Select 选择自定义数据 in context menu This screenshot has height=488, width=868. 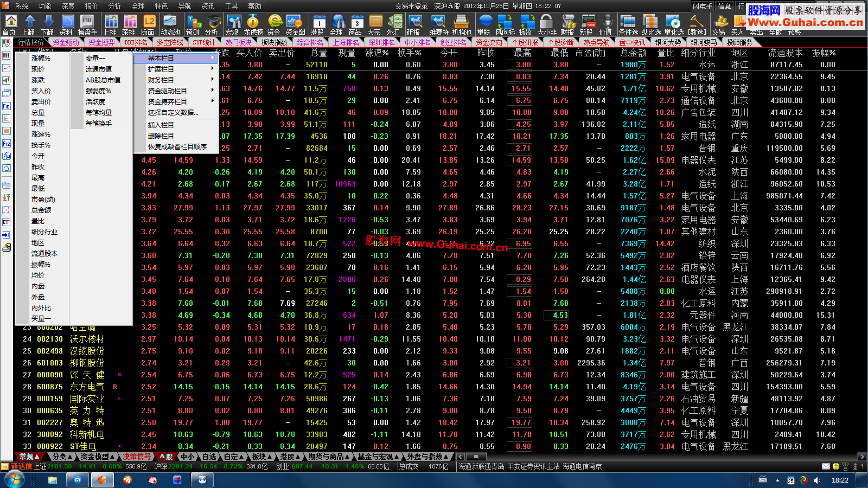(x=176, y=113)
